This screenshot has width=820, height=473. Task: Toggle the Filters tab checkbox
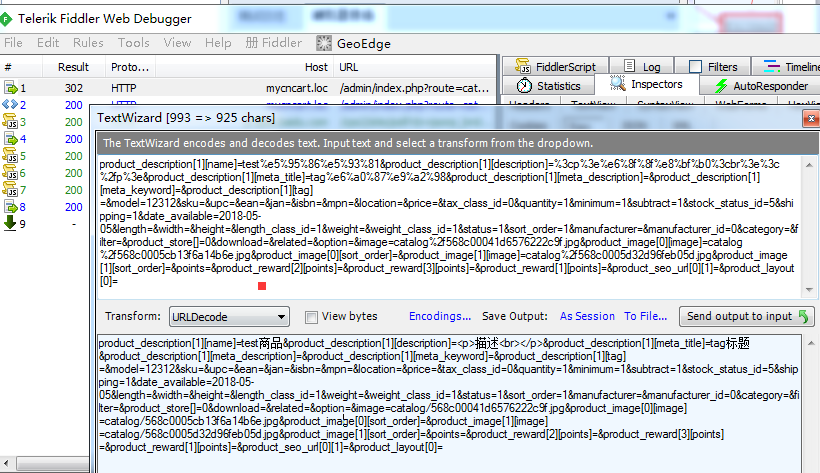tap(695, 66)
